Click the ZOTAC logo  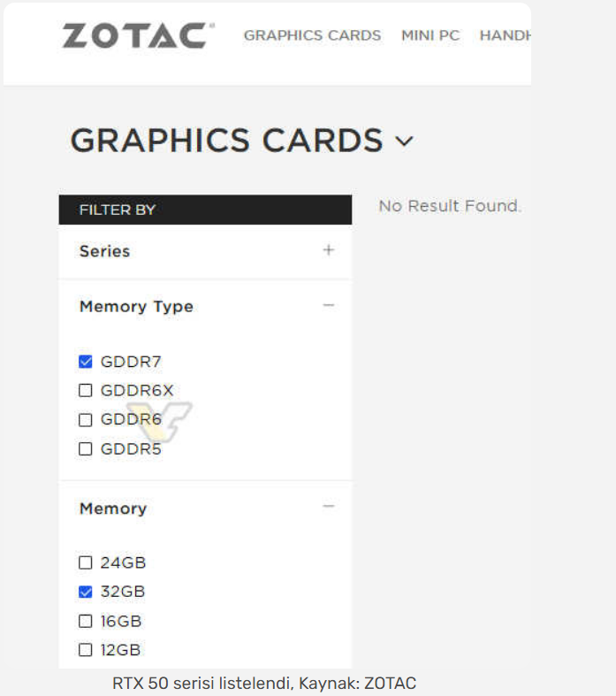pyautogui.click(x=135, y=36)
